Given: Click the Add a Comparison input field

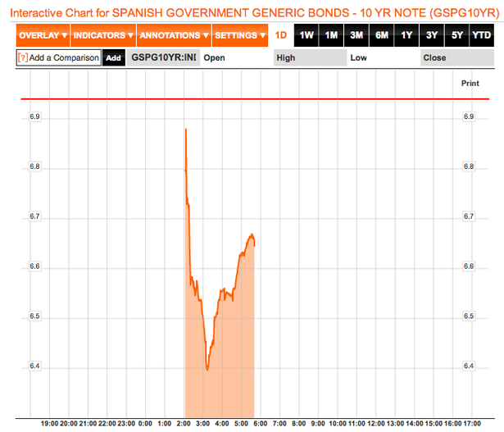Looking at the screenshot, I should pos(59,58).
